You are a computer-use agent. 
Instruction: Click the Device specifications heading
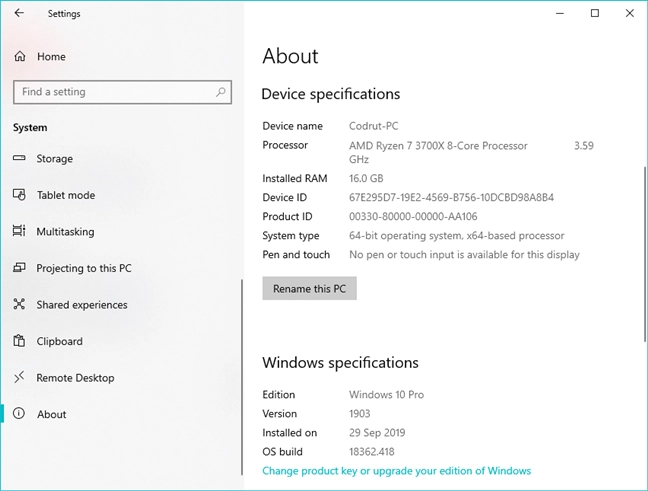point(331,94)
